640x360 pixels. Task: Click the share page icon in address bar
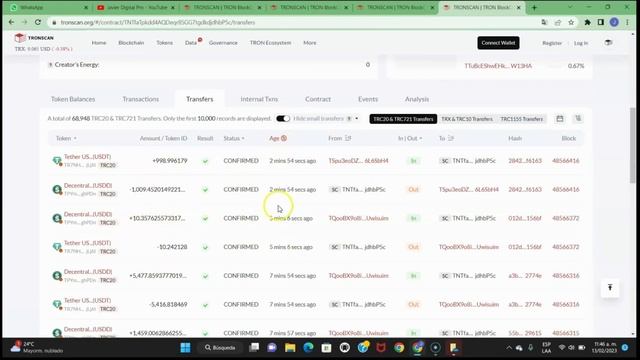(558, 22)
